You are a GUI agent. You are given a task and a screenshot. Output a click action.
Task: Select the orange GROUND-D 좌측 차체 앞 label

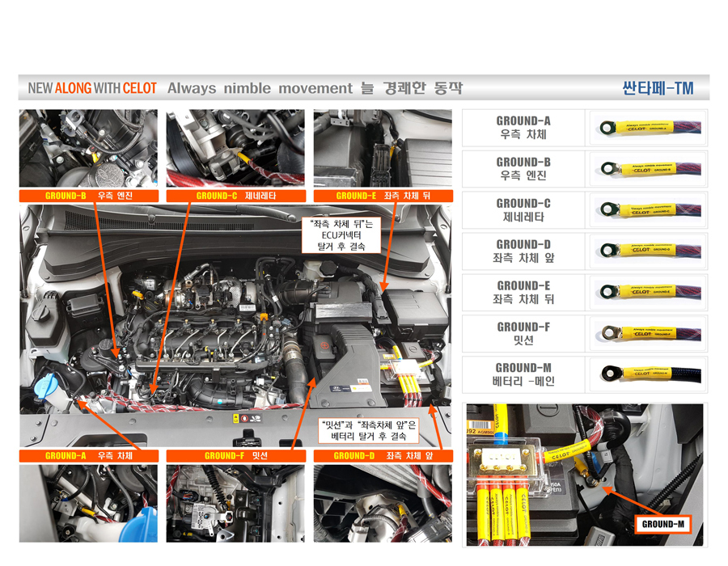click(x=383, y=456)
